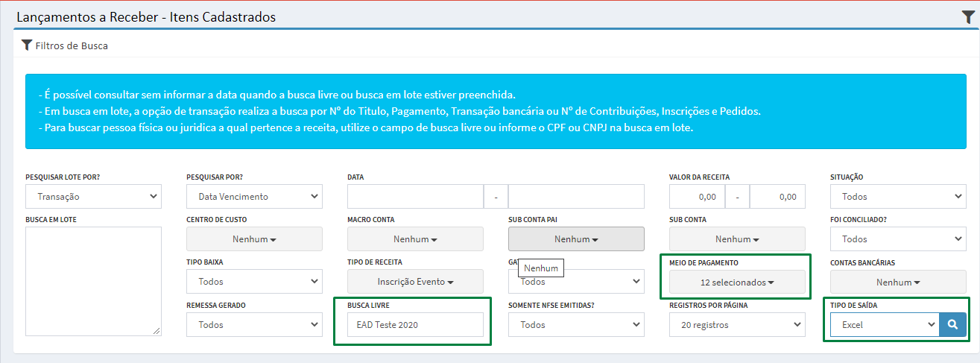Expand Tipo de Receita Inscrição Evento
The width and height of the screenshot is (980, 363).
[x=415, y=282]
